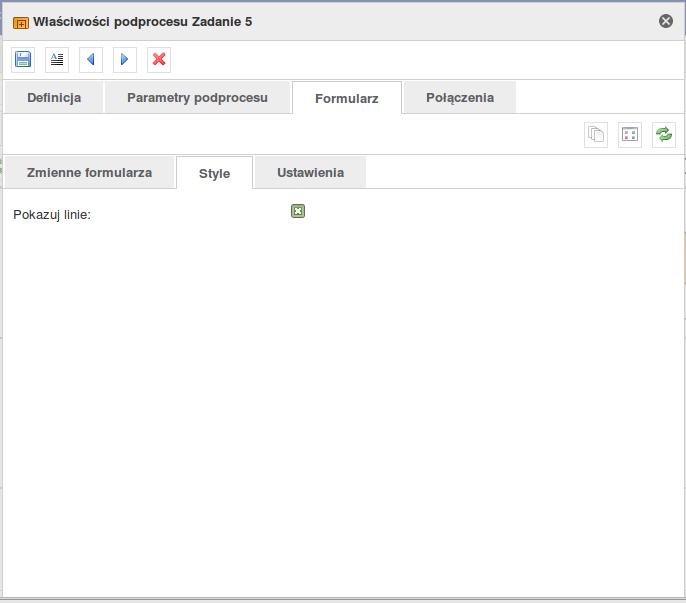The width and height of the screenshot is (686, 603).
Task: Open the form layout grid icon
Action: (x=630, y=134)
